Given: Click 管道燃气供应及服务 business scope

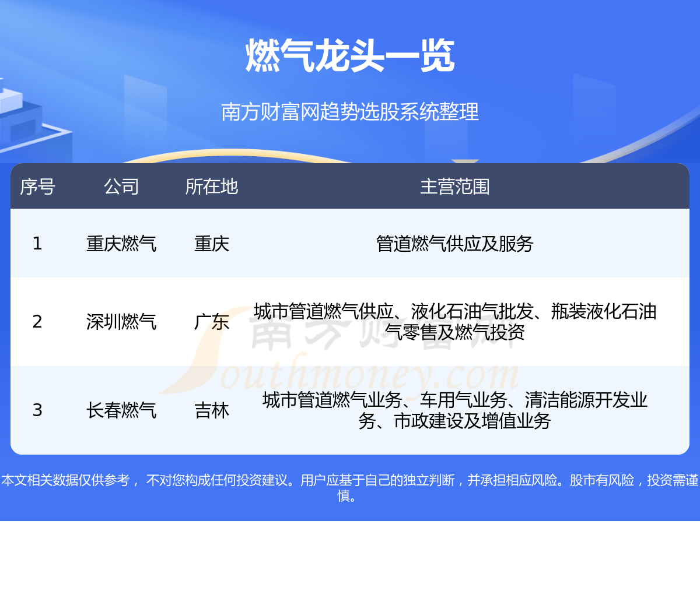Looking at the screenshot, I should [455, 243].
